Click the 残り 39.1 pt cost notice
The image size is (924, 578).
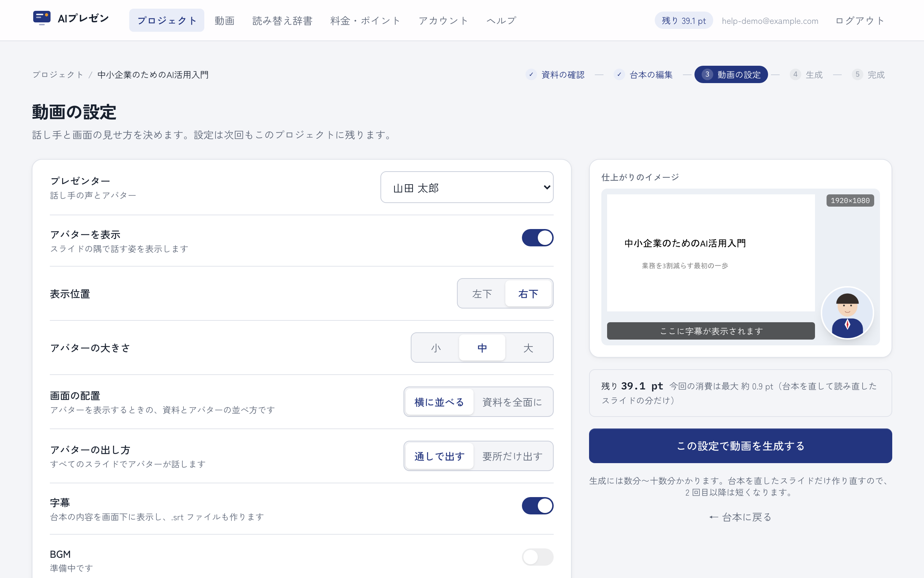[740, 393]
